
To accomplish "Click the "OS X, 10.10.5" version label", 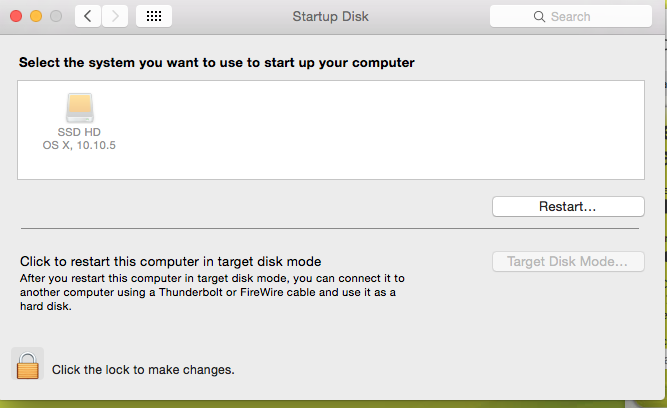I will click(79, 145).
